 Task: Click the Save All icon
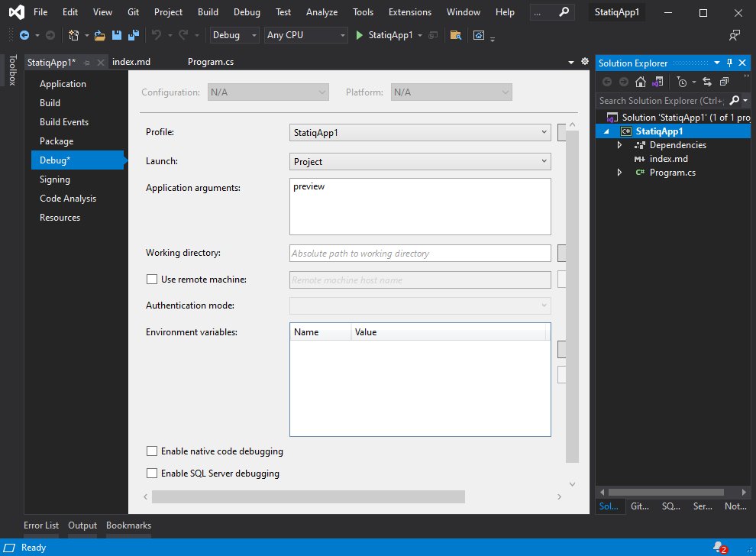(133, 35)
